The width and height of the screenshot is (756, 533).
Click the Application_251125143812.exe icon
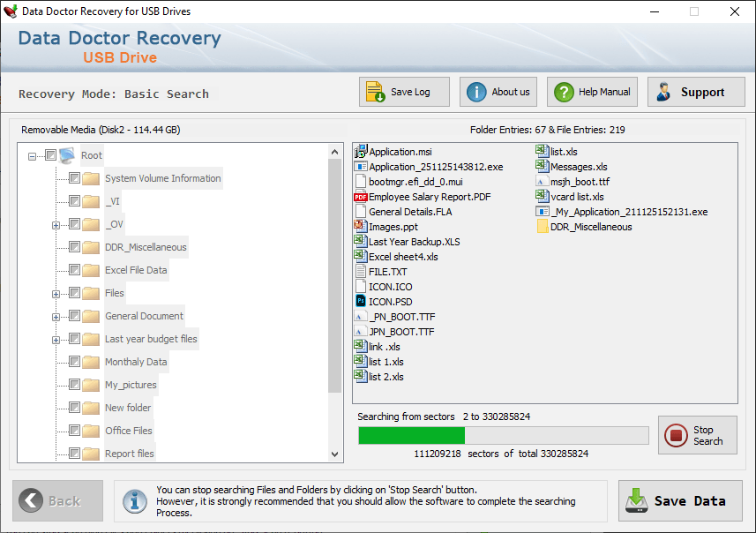360,167
